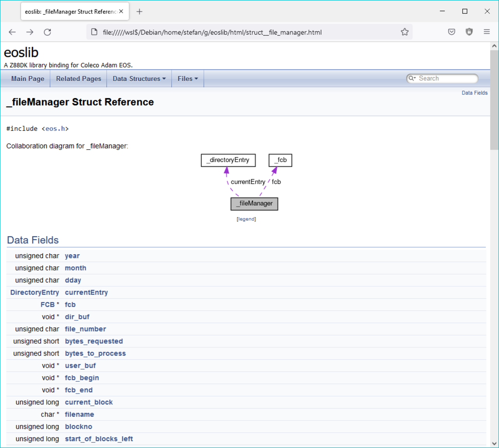
Task: Open the month field link
Action: click(x=75, y=268)
